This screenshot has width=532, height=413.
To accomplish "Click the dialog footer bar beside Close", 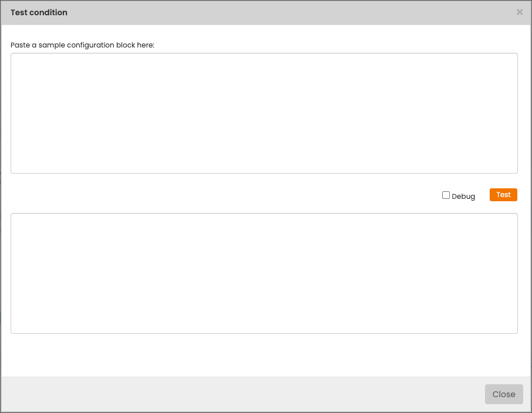I will click(x=235, y=394).
